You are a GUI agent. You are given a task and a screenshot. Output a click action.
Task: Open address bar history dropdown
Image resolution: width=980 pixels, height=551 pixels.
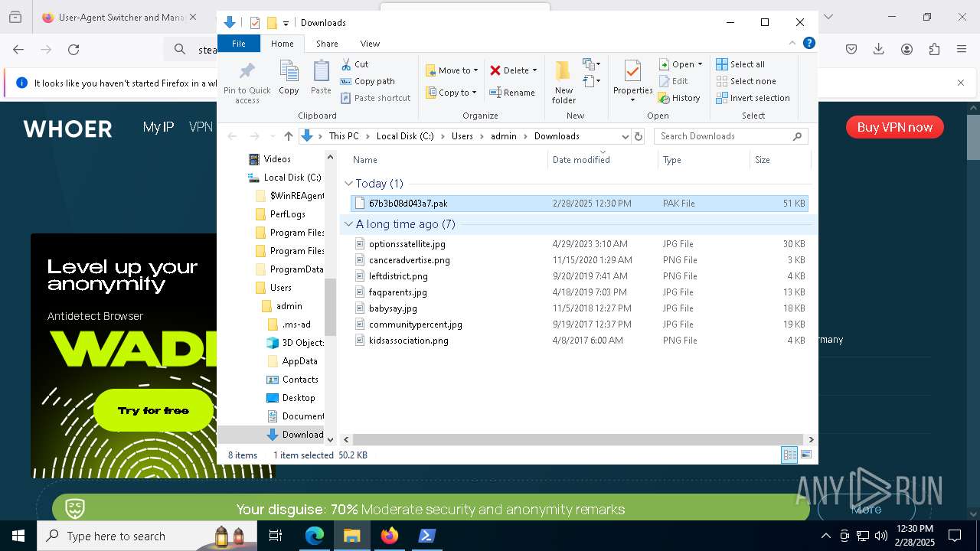(625, 136)
